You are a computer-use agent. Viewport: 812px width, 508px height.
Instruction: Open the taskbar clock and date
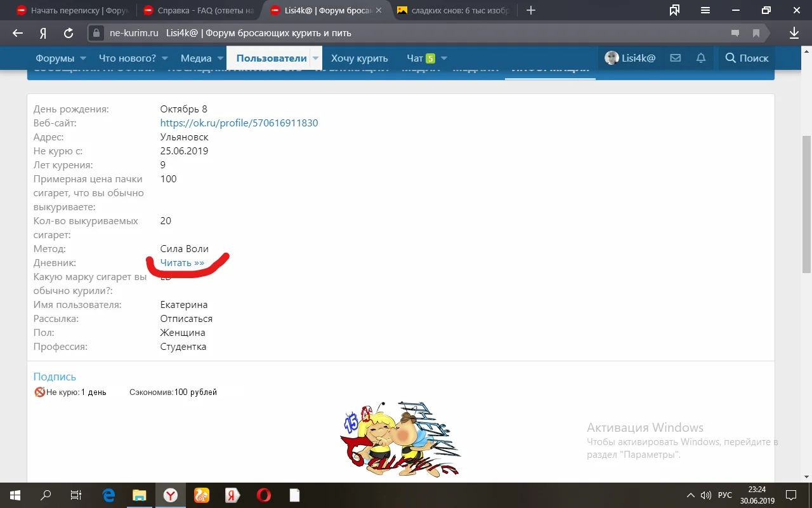(x=757, y=495)
